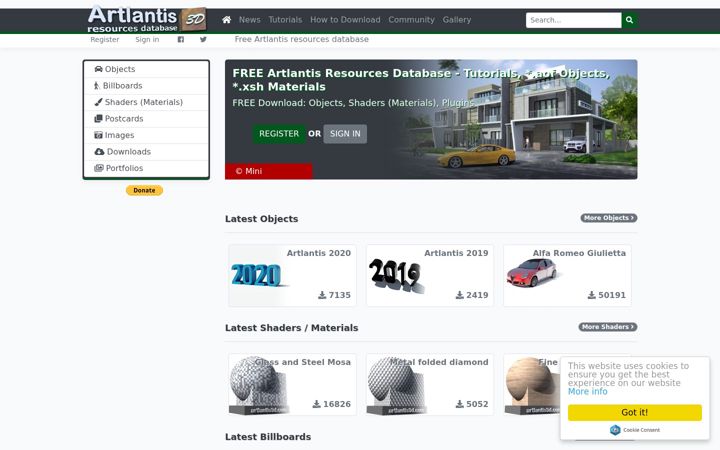Click the stack icon beside Postcards
This screenshot has height=450, width=720.
pos(98,118)
